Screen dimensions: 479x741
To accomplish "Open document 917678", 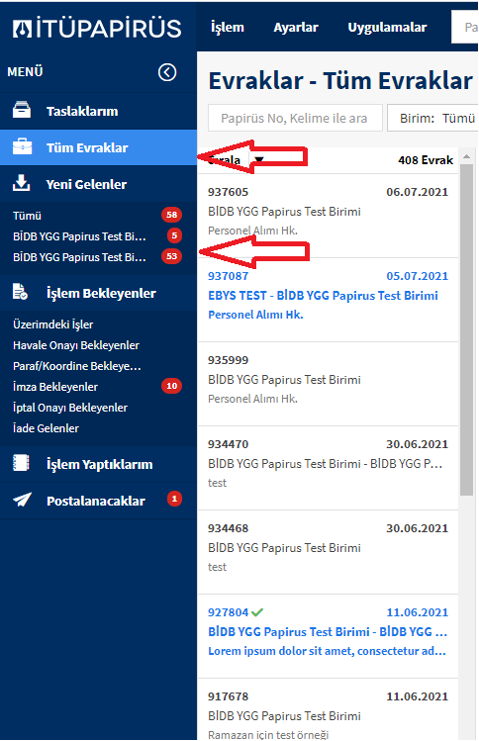I will 328,710.
